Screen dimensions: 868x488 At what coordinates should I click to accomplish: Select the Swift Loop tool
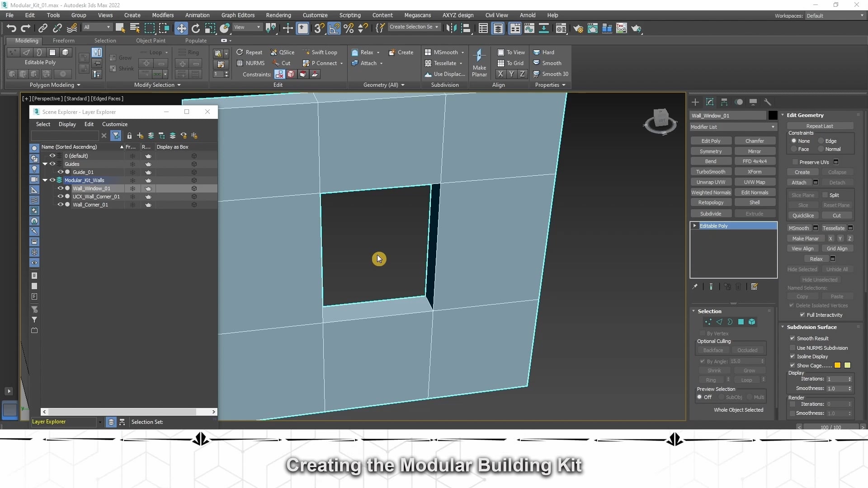[x=320, y=52]
